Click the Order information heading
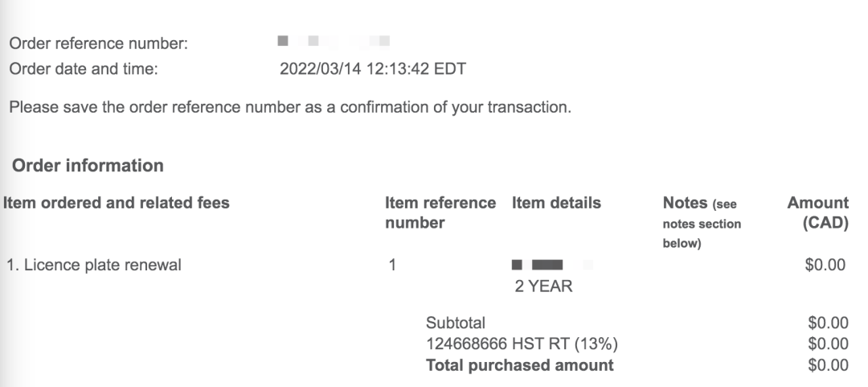The width and height of the screenshot is (868, 387). [88, 166]
